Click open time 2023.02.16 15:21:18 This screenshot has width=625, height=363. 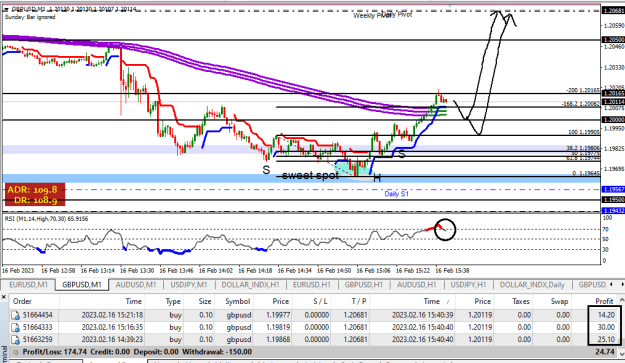(x=112, y=315)
